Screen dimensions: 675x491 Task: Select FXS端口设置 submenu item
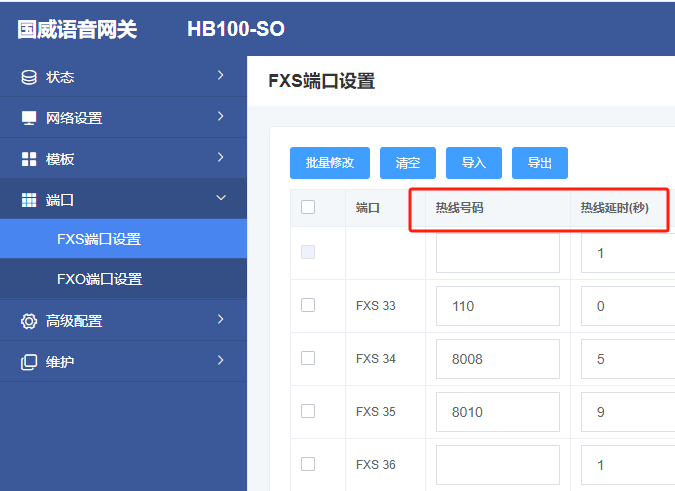click(x=123, y=239)
